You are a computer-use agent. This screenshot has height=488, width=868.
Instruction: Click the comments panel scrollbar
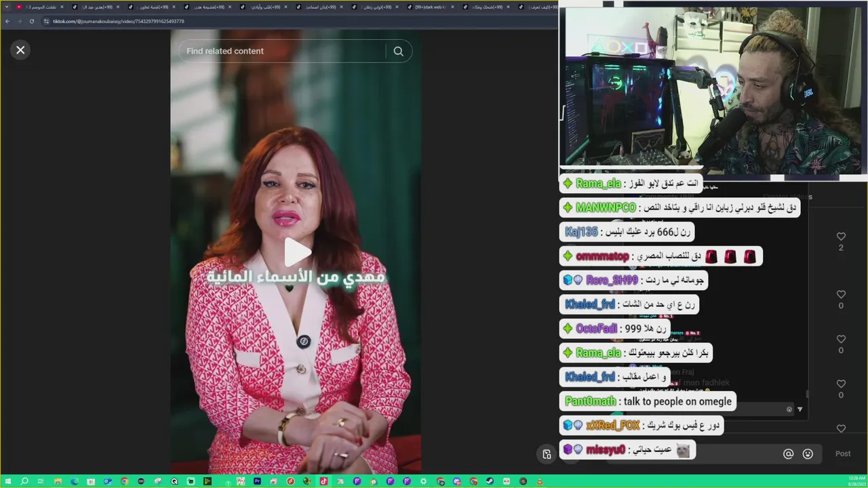point(807,393)
